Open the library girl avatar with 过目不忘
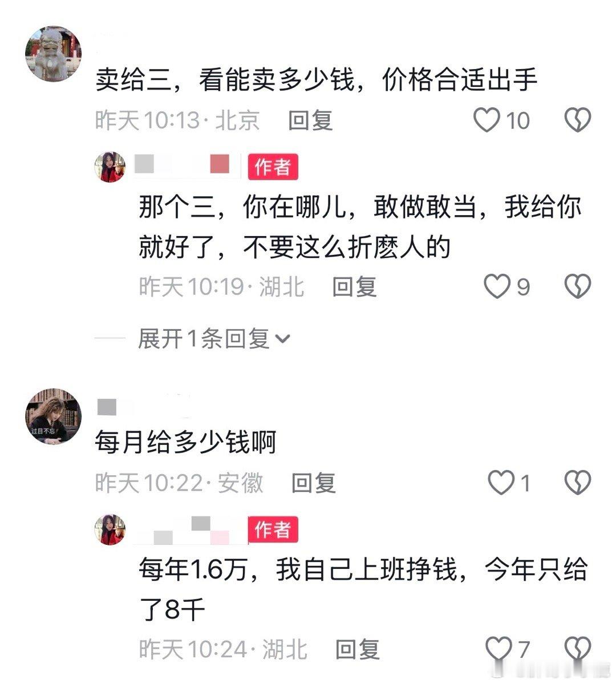The width and height of the screenshot is (616, 684). [53, 416]
